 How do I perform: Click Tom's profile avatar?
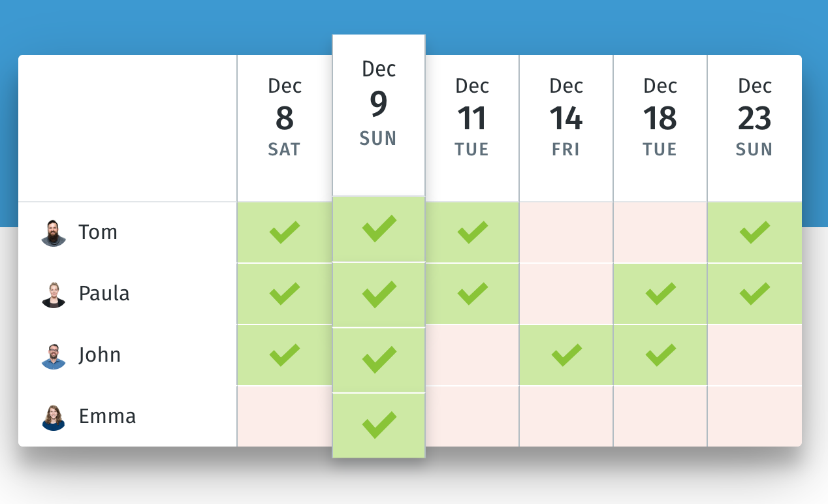(54, 232)
